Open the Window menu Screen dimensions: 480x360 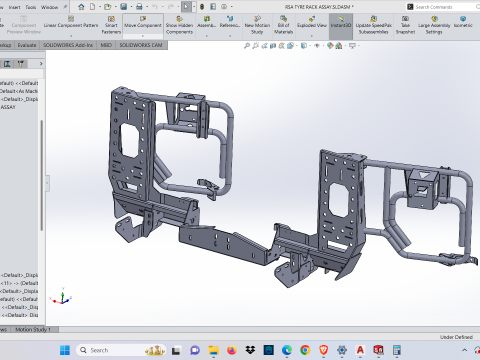[49, 7]
